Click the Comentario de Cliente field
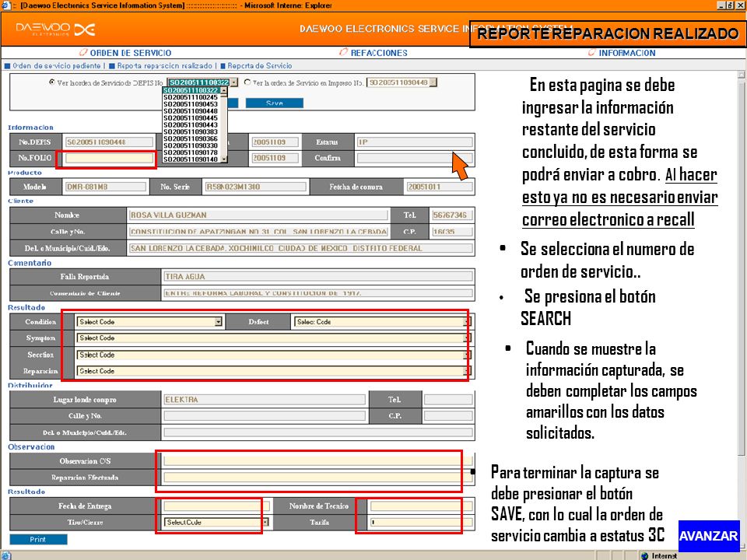This screenshot has width=747, height=560. [317, 293]
